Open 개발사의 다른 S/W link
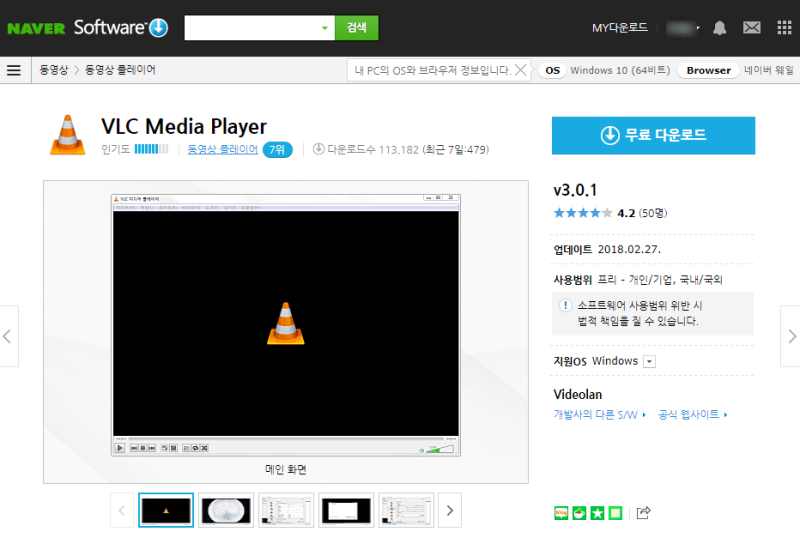800x544 pixels. coord(600,414)
